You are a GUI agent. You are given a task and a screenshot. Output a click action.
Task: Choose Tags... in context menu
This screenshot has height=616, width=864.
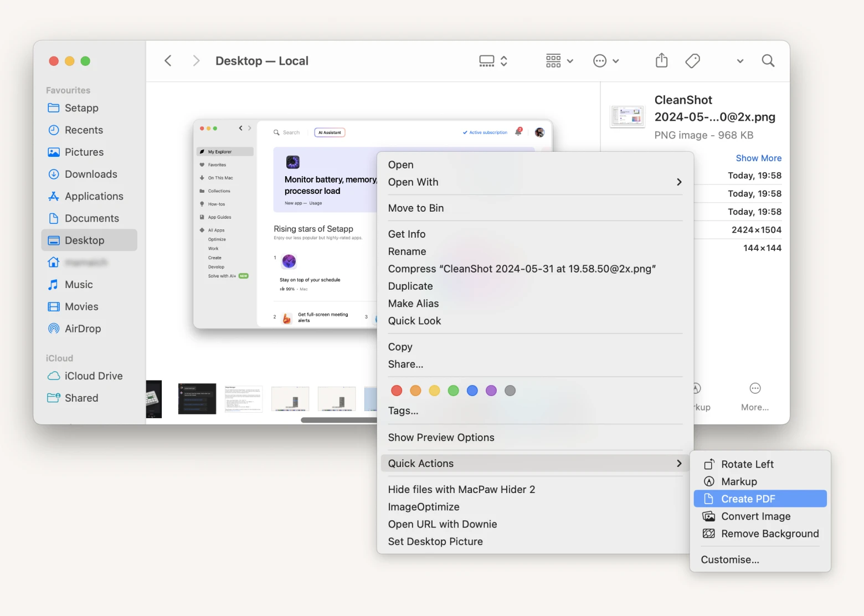tap(535, 411)
